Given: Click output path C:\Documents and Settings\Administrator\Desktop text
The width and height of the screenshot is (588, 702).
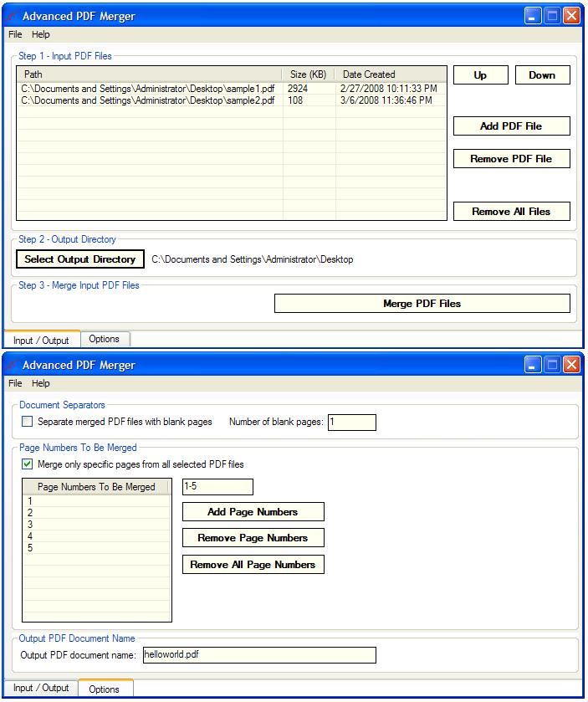Looking at the screenshot, I should coord(253,259).
